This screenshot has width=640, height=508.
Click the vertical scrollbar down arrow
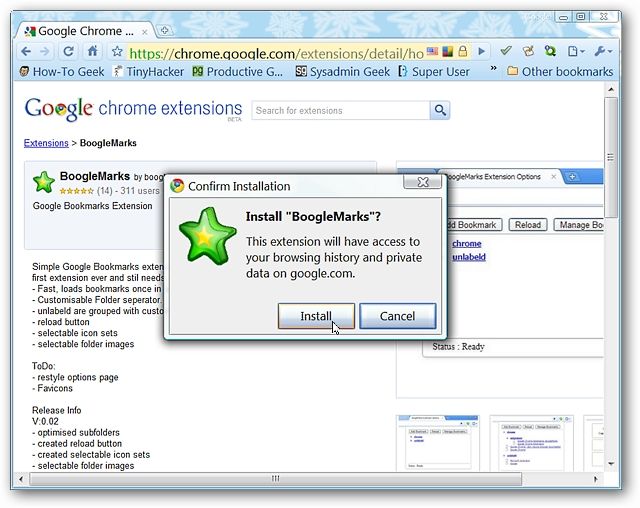click(x=611, y=464)
